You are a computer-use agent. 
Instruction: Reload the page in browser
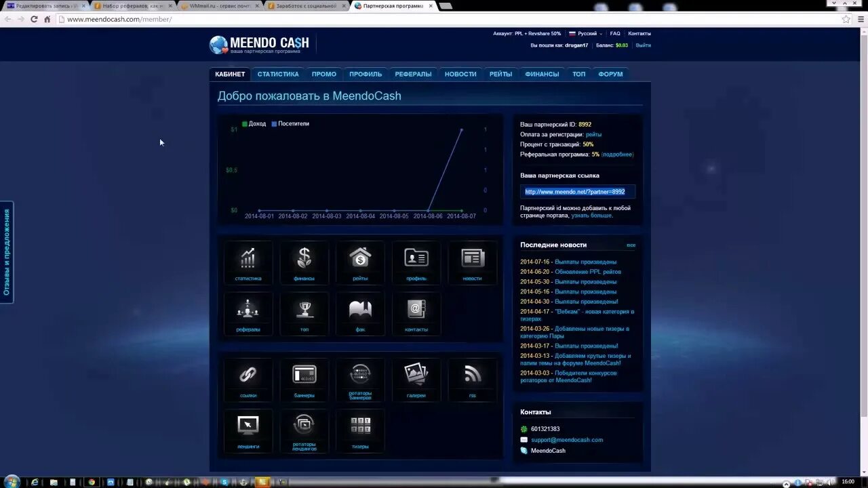34,19
